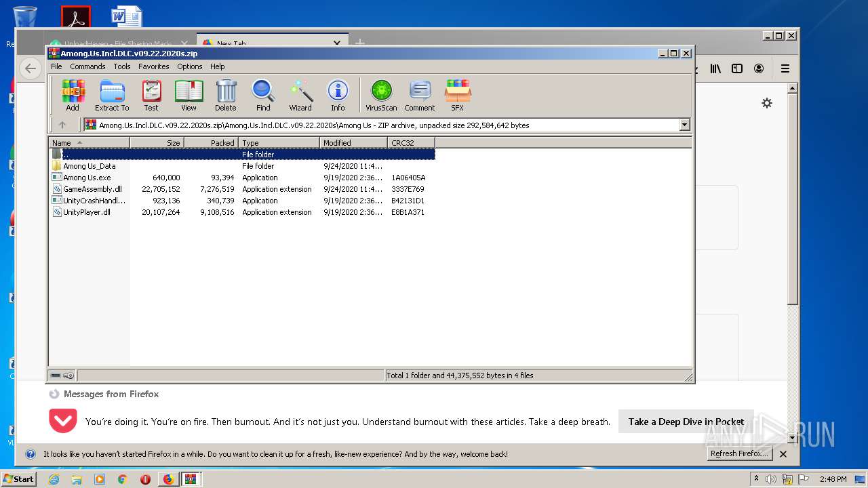Close the New Tab tab in Firefox
This screenshot has width=868, height=488.
[337, 43]
